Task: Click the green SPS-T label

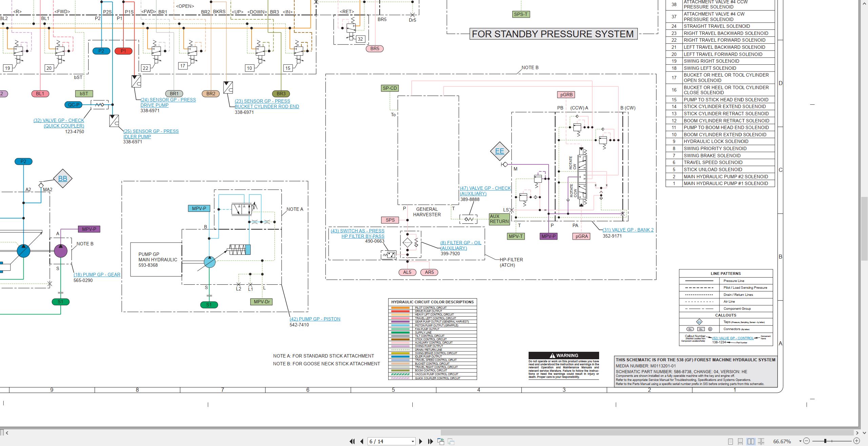Action: pos(521,14)
